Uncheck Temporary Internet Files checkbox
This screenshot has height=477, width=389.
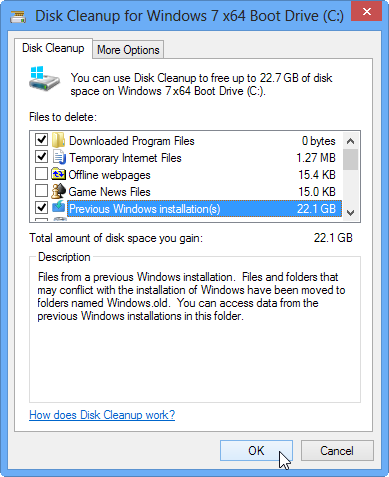coord(41,156)
